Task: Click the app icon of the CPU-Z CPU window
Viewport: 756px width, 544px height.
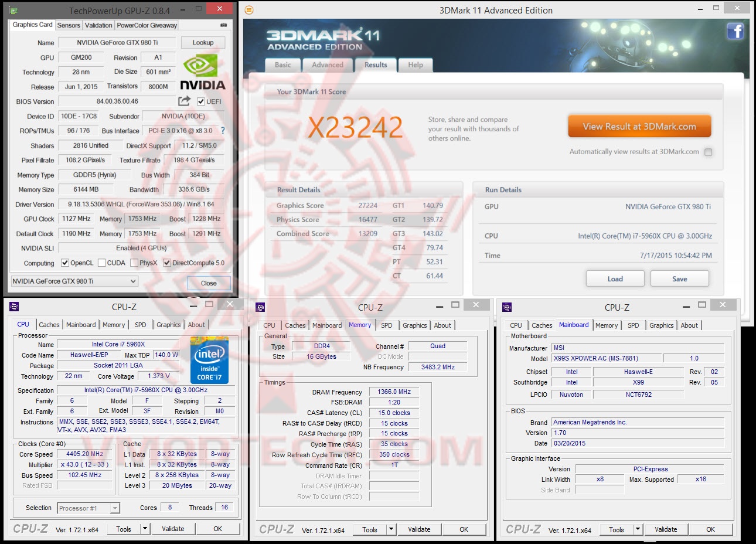Action: (x=15, y=307)
